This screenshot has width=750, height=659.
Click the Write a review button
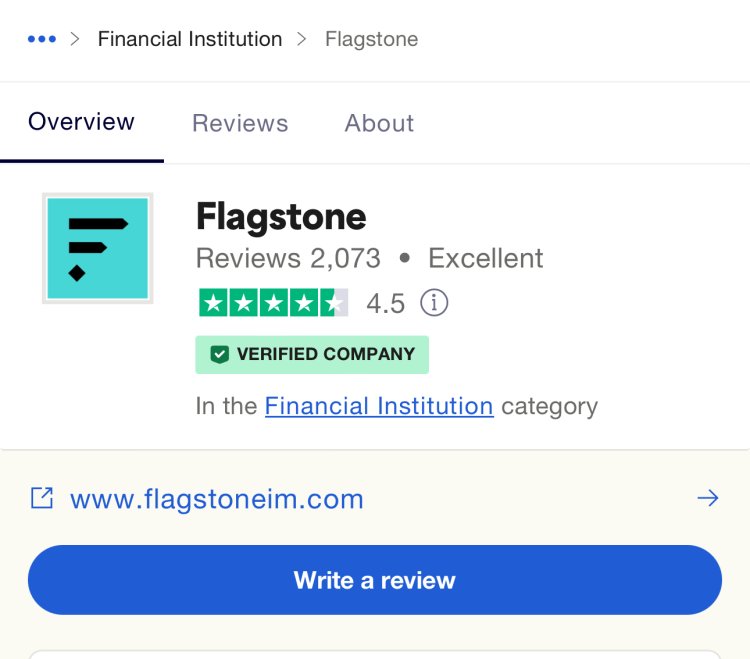(375, 580)
